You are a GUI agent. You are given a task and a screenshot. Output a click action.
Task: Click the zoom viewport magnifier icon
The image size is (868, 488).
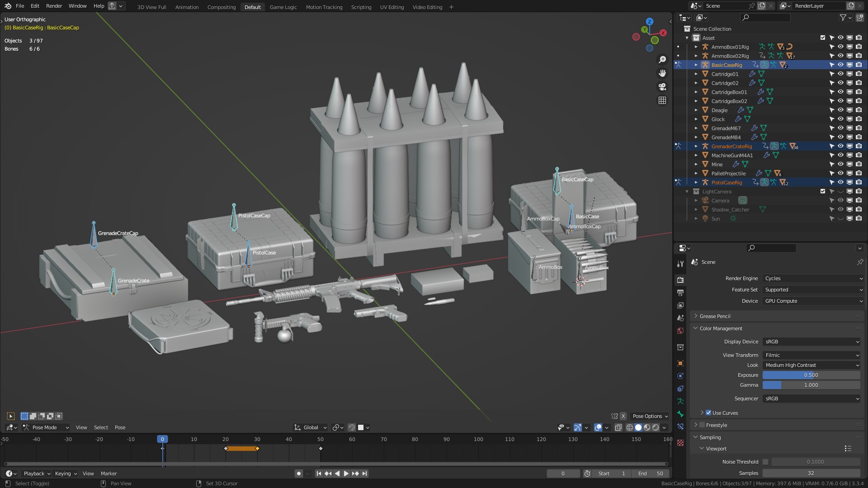(x=662, y=60)
